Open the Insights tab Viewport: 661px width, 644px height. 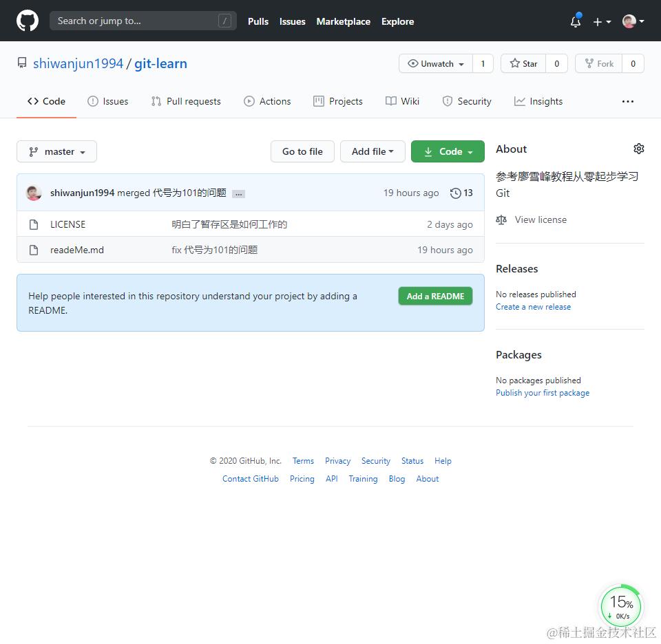(538, 102)
